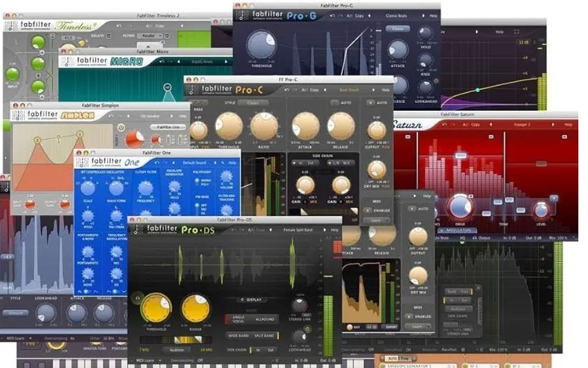
Task: Open Help in the Saturn header
Action: (568, 125)
